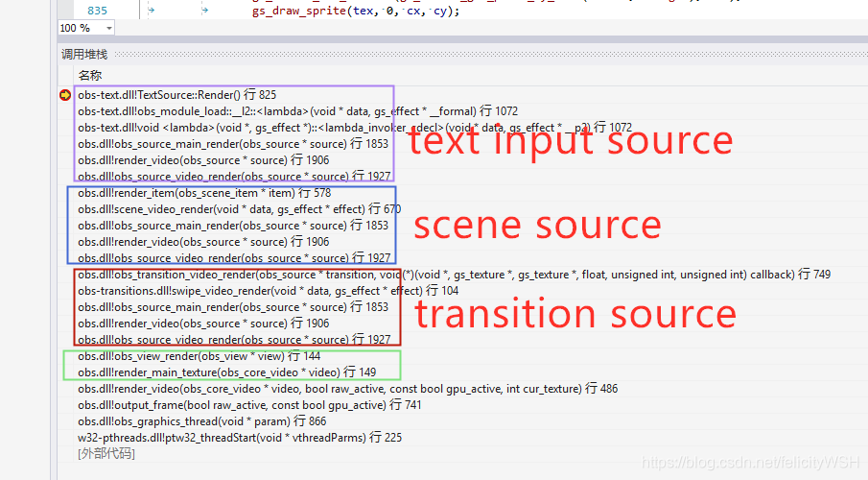Select obs_module_load lambda frame at line 1072
The image size is (868, 480).
point(298,110)
